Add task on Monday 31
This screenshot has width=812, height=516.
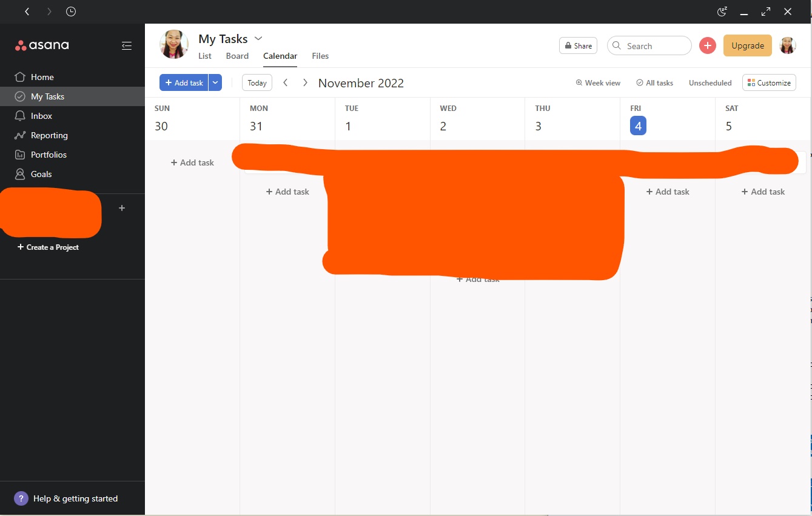click(x=287, y=192)
